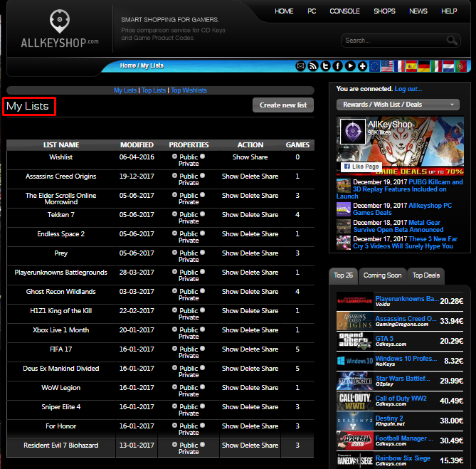This screenshot has width=476, height=469.
Task: Open the SHOPS menu item
Action: coord(384,11)
